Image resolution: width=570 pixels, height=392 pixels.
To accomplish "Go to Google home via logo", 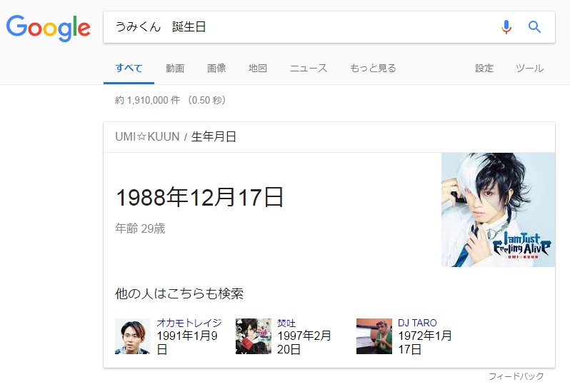I will 49,29.
